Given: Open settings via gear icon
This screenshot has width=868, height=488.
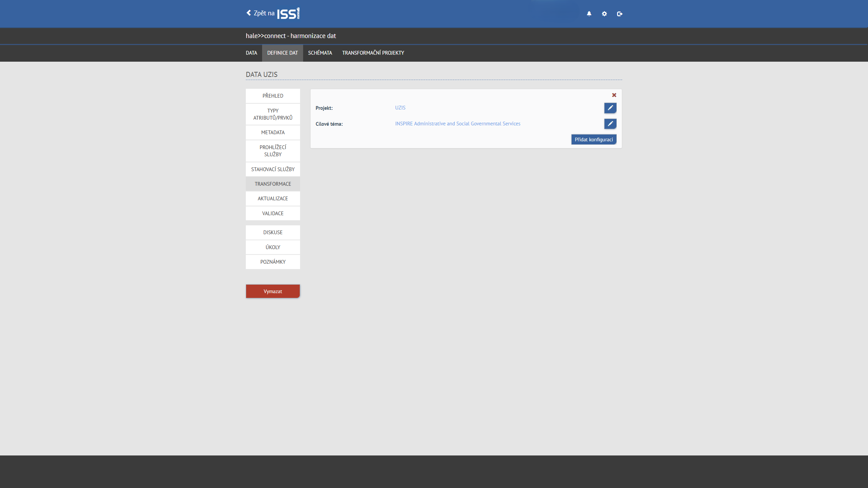Looking at the screenshot, I should [x=604, y=14].
